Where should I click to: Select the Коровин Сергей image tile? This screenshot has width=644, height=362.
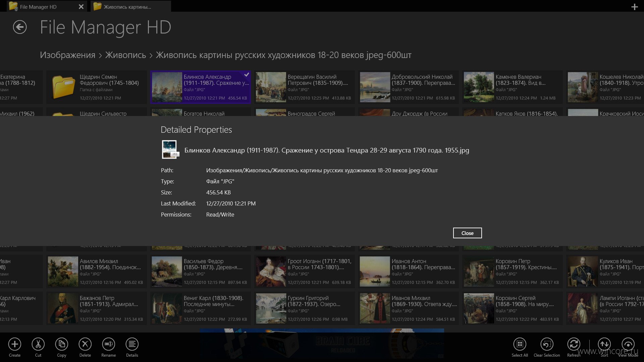click(513, 308)
